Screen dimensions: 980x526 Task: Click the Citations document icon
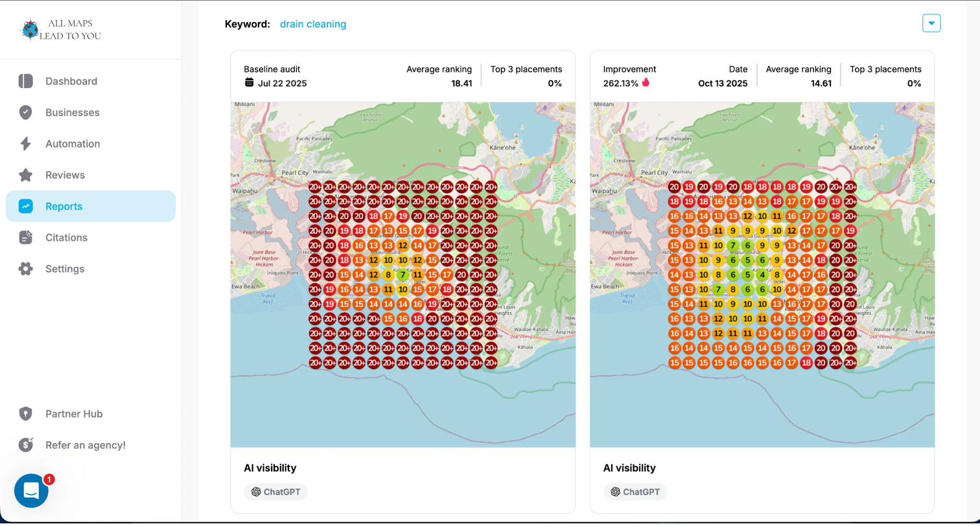point(25,238)
